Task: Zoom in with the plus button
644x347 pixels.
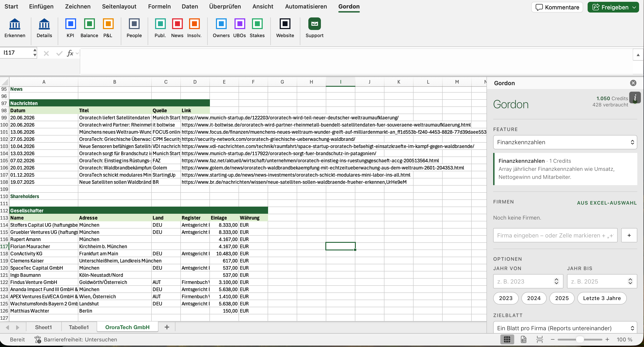Action: (x=607, y=339)
